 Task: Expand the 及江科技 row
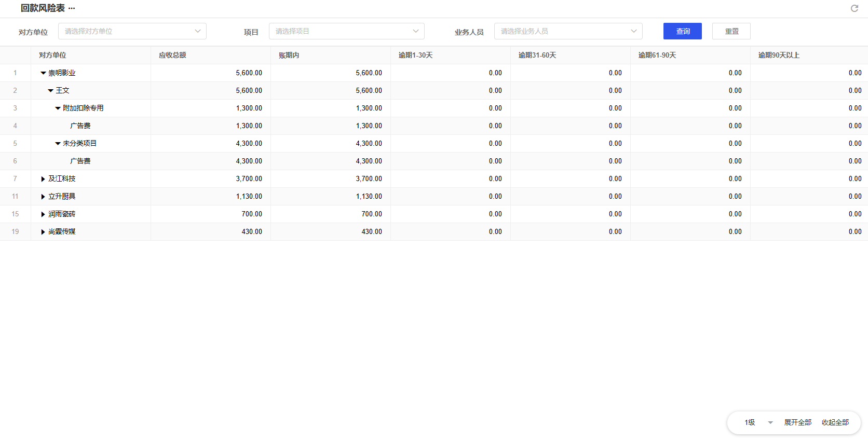pos(43,179)
